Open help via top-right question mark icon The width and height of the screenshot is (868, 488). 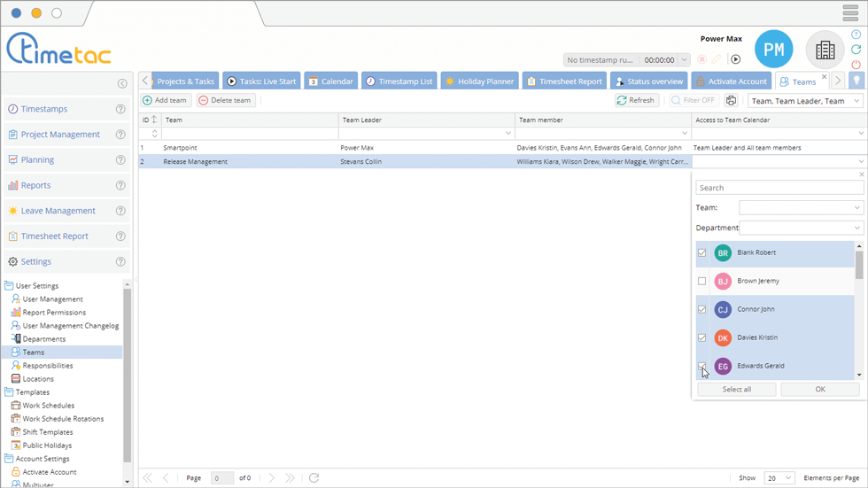click(x=856, y=35)
